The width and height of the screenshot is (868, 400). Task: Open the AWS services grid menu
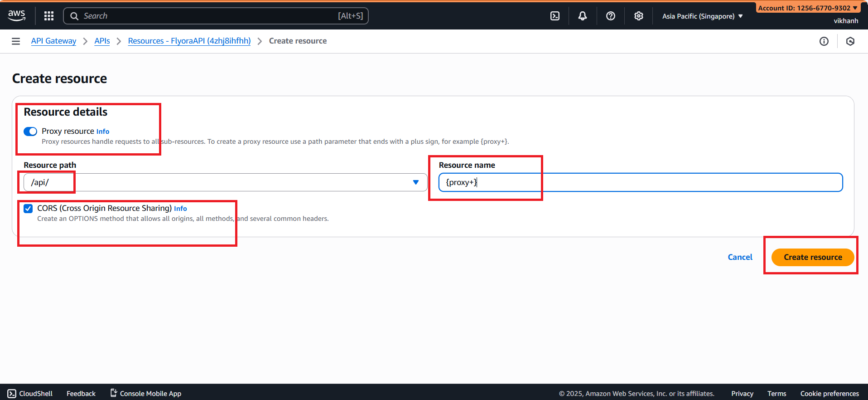coord(49,16)
